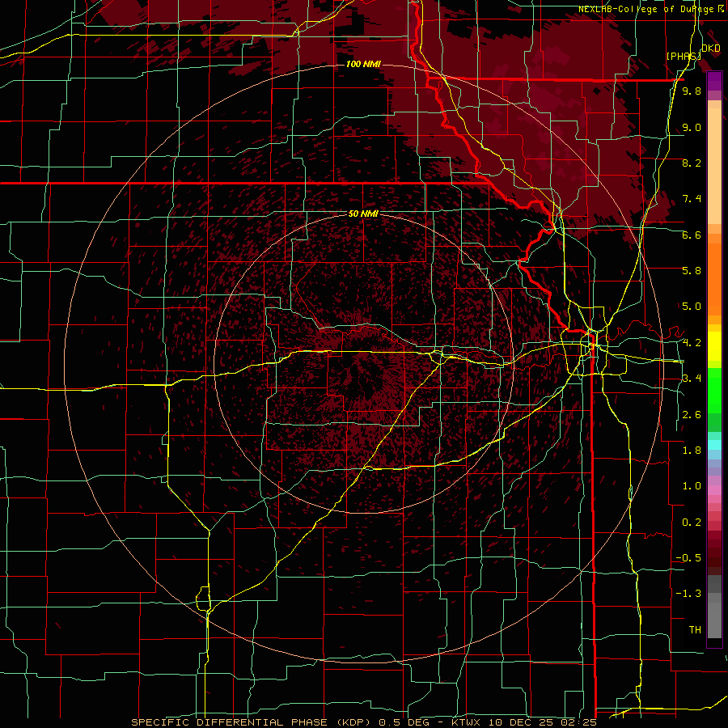
Task: Select the 2.6 value on the scale
Action: click(x=692, y=415)
